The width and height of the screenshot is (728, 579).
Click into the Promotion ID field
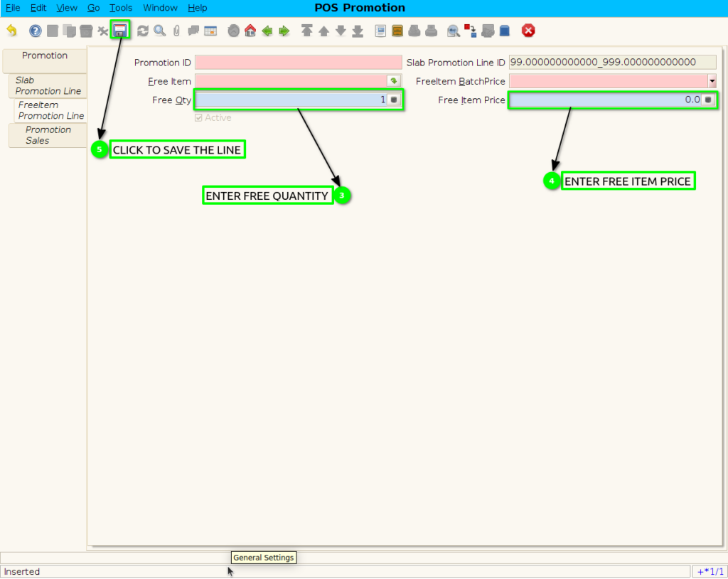click(298, 63)
